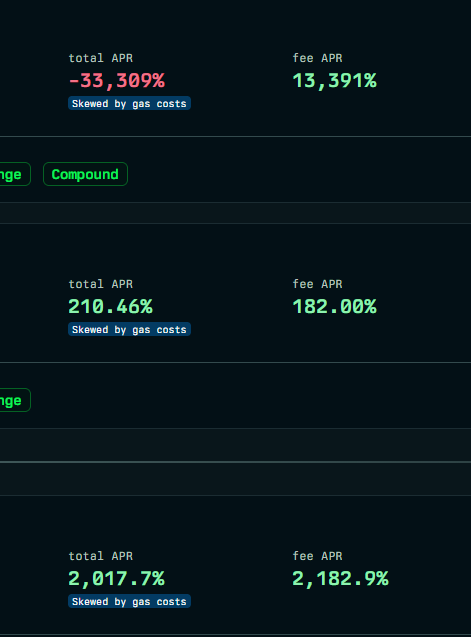Click the 2,182.9% fee APR value
Viewport: 471px width, 637px height.
(x=341, y=578)
